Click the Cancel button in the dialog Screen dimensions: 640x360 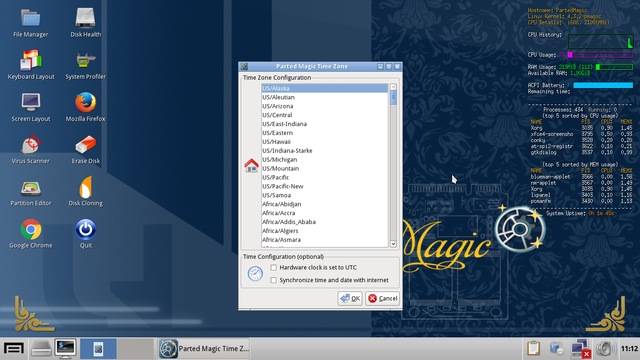[382, 298]
